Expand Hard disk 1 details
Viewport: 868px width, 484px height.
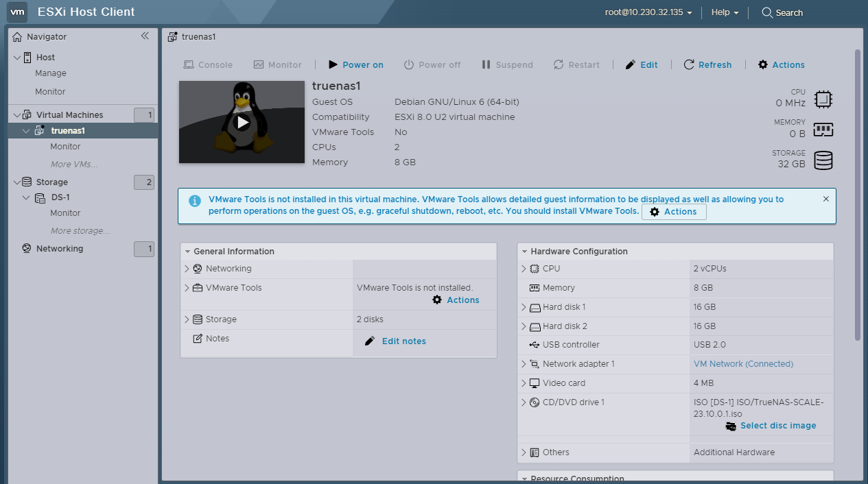[524, 307]
